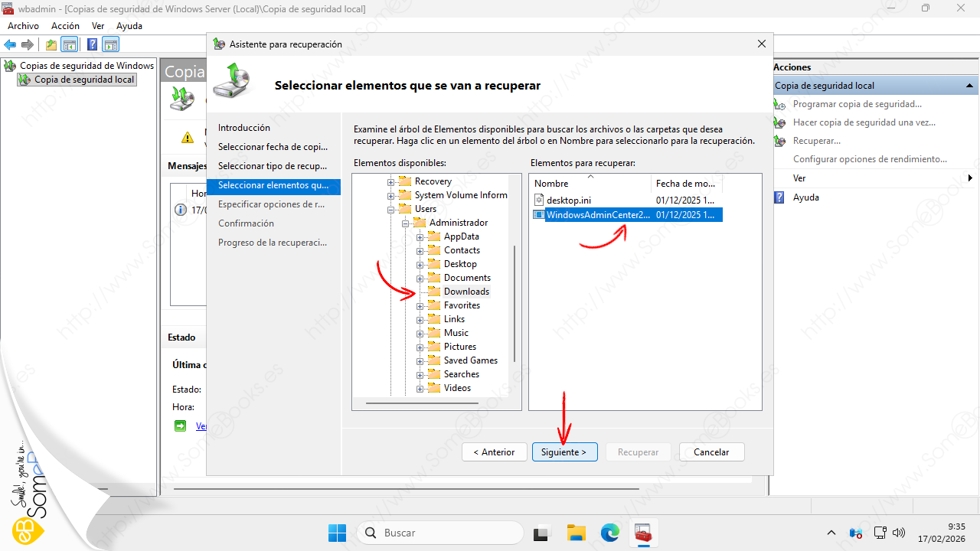Click the Recuperar action in Acciones pane
This screenshot has height=551, width=980.
[x=816, y=141]
